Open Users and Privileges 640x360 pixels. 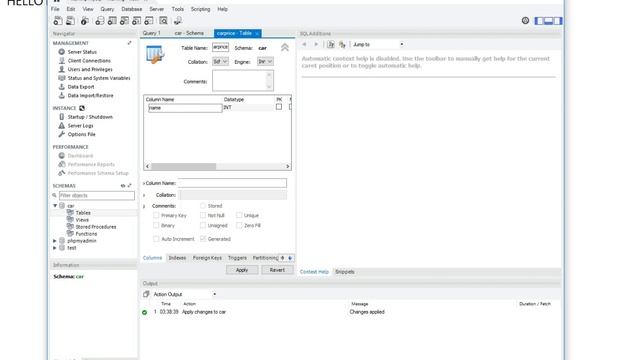click(90, 69)
